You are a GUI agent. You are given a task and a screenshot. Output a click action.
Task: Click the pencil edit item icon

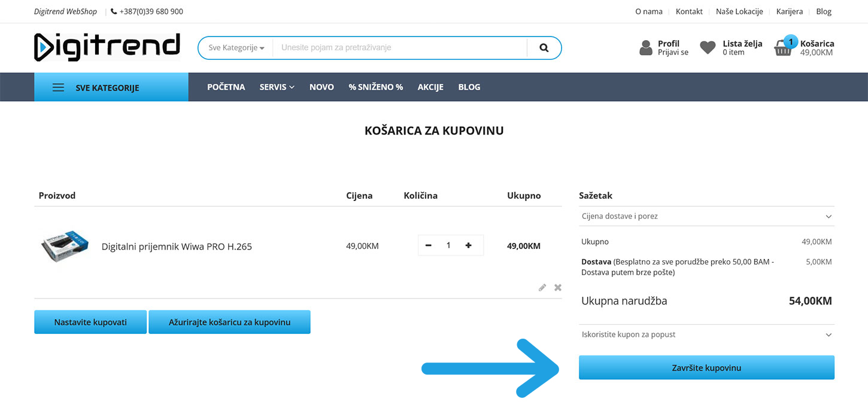tap(542, 288)
